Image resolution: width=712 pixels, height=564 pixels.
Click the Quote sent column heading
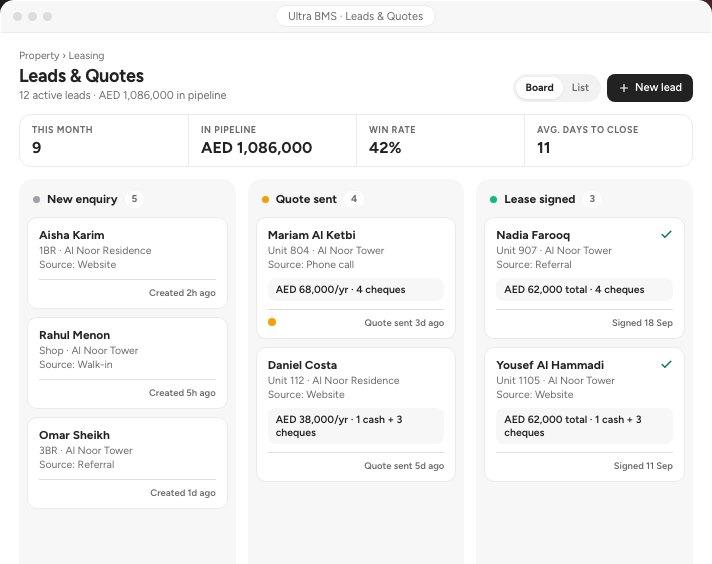306,199
